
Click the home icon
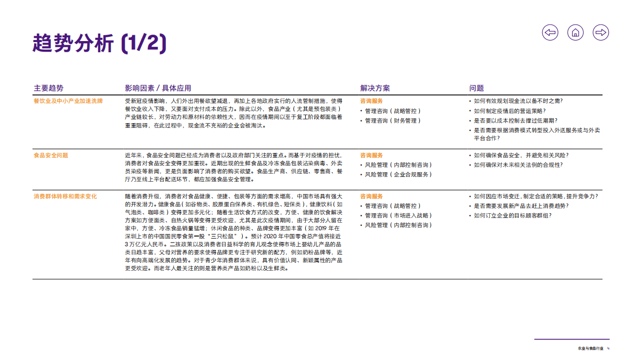[575, 33]
